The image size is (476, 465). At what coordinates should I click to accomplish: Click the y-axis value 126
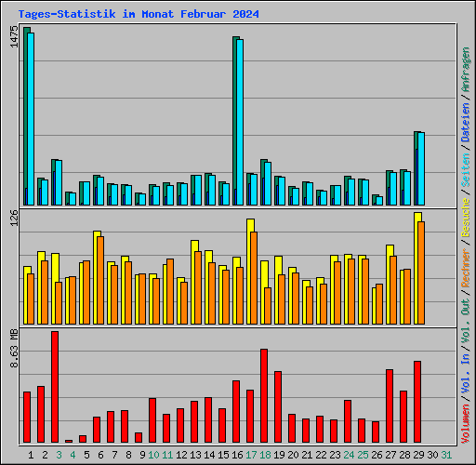tap(14, 218)
